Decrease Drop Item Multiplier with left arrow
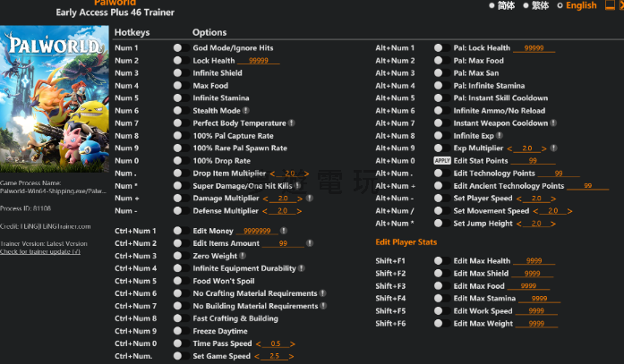 pyautogui.click(x=272, y=174)
